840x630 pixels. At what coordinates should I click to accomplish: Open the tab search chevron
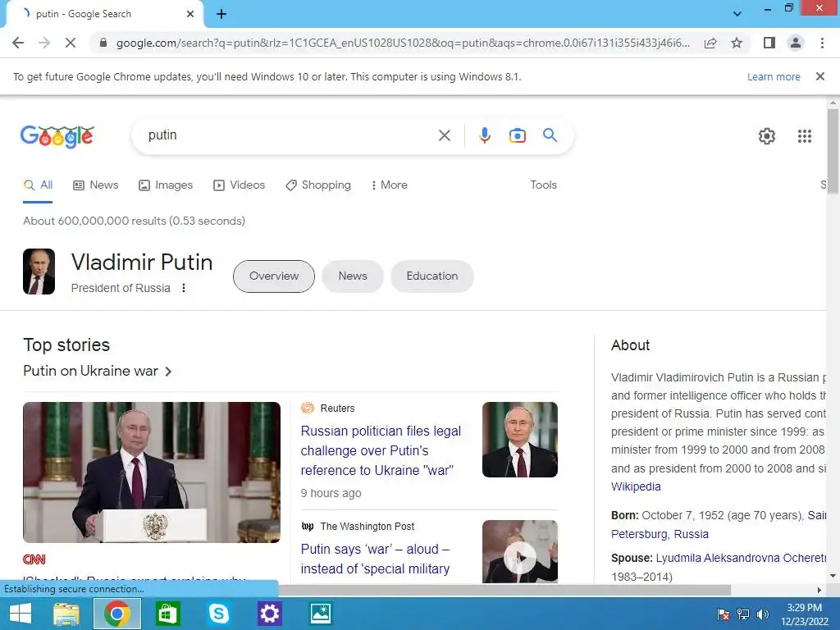[x=737, y=14]
